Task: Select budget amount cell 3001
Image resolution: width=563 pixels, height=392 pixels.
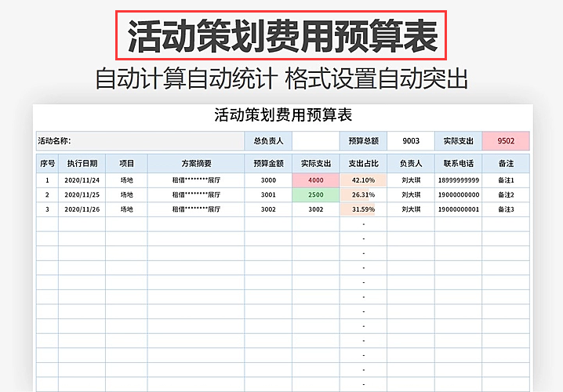Action: tap(268, 195)
